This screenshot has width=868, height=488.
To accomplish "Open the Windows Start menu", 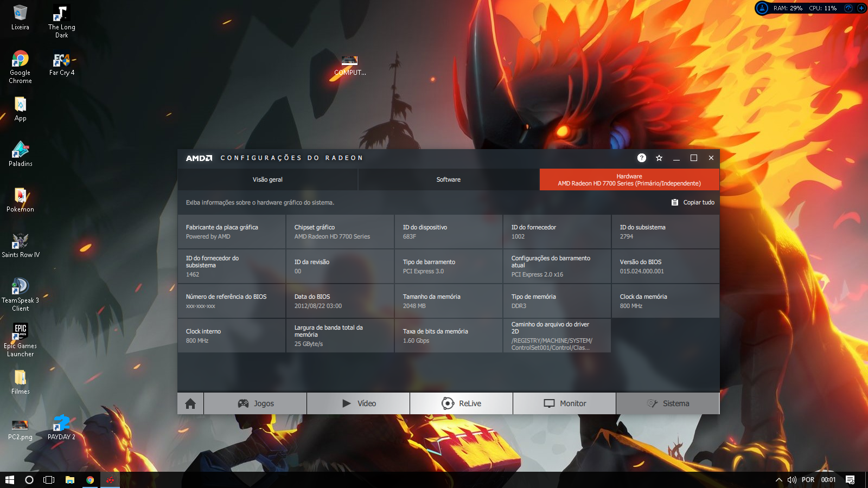I will 9,480.
